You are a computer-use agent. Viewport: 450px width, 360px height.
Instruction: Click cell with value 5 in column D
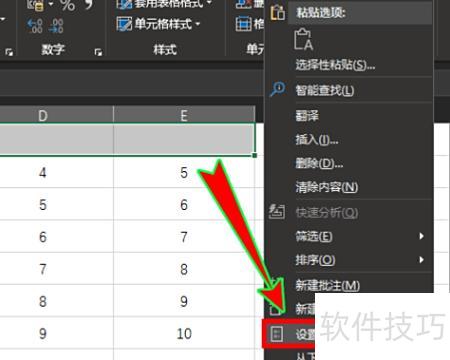click(57, 204)
